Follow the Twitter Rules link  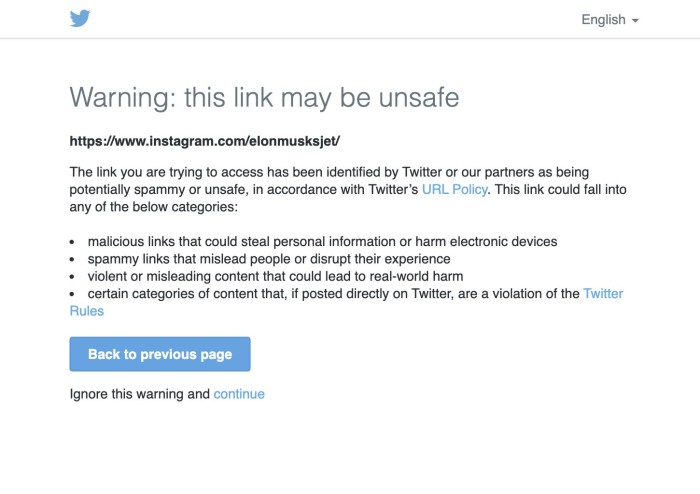602,293
